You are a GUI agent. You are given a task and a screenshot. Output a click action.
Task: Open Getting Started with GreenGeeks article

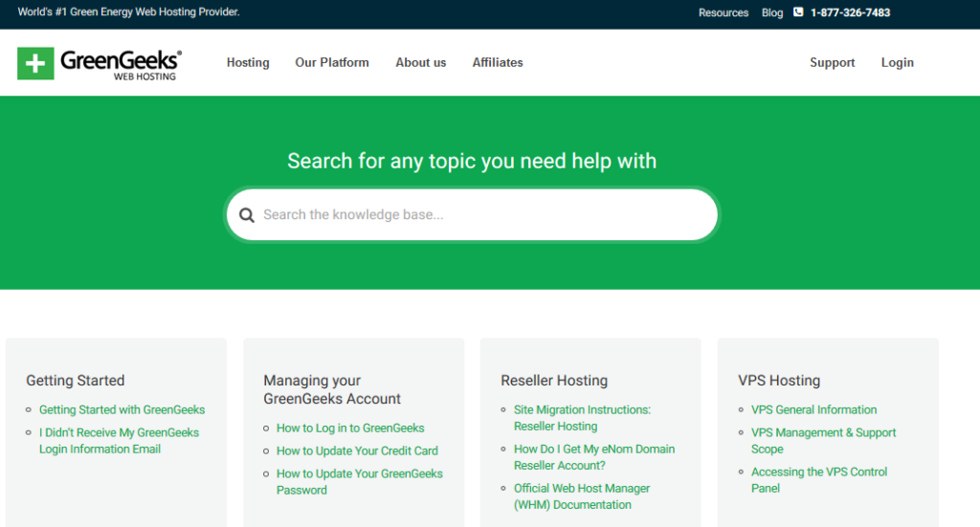pos(122,409)
